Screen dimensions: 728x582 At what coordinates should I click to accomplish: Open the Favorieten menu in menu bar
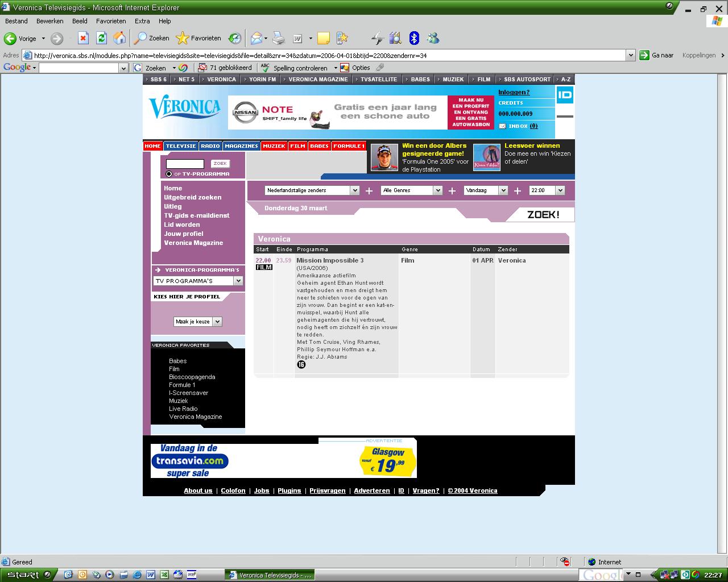[x=111, y=21]
